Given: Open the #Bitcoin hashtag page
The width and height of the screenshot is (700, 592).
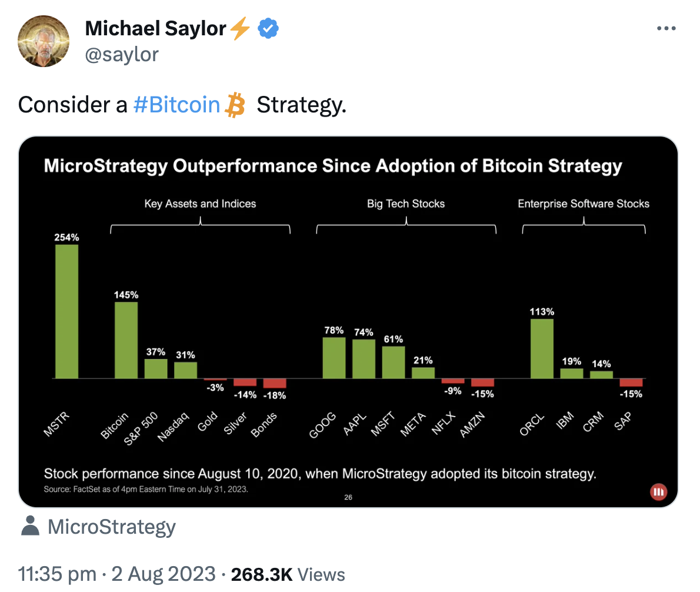Looking at the screenshot, I should 176,104.
